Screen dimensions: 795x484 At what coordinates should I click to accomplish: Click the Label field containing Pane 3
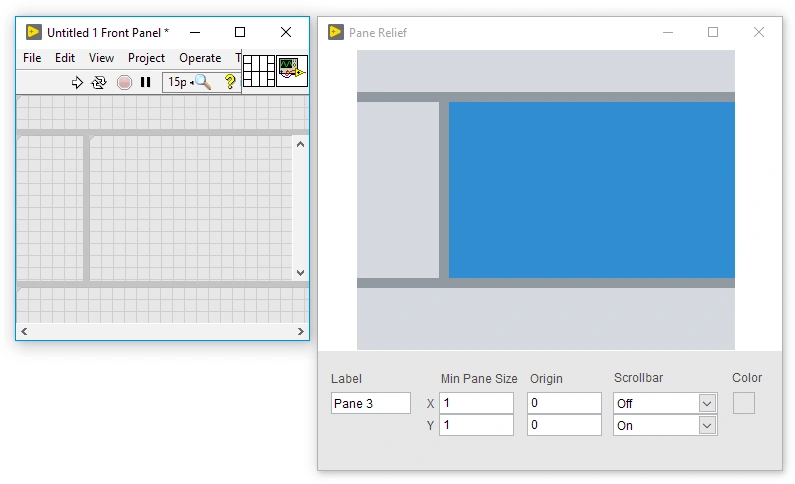tap(371, 403)
